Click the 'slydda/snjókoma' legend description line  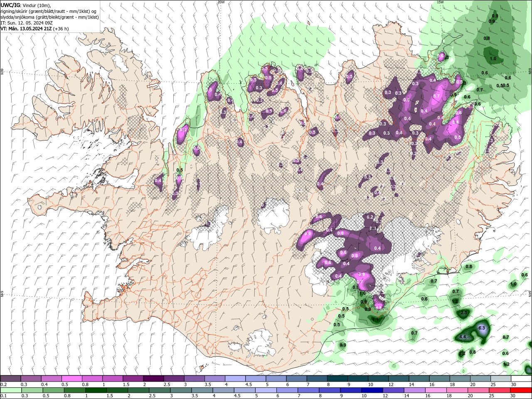tap(49, 17)
